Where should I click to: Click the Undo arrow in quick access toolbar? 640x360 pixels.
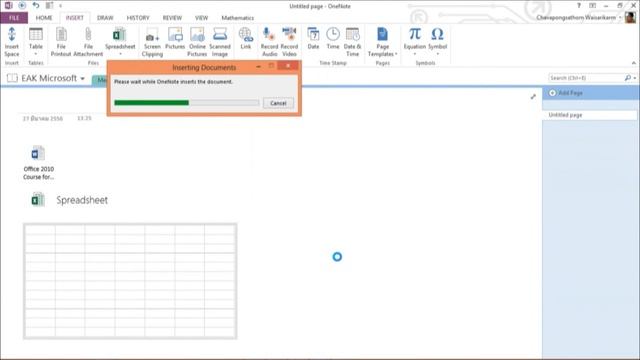(x=36, y=5)
